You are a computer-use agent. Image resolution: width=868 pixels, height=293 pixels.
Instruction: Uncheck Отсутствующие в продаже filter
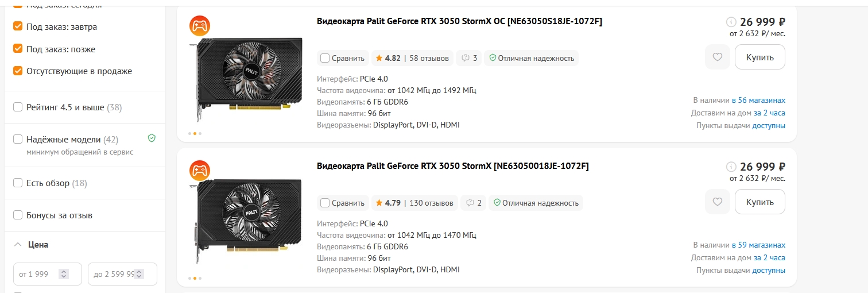point(18,71)
